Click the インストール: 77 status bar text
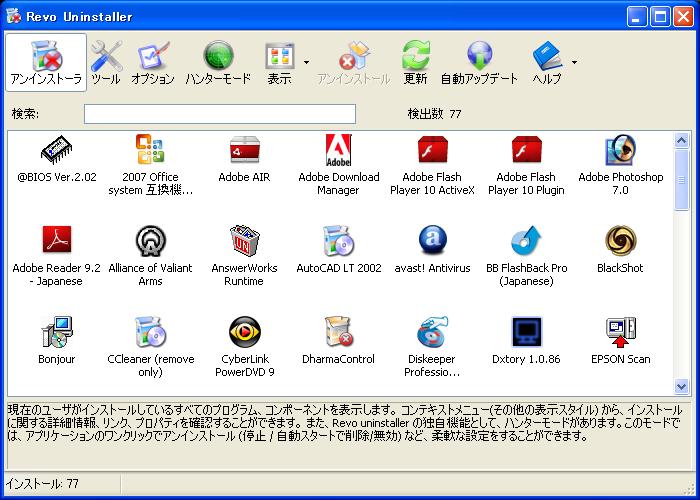700x500 pixels. tap(42, 484)
